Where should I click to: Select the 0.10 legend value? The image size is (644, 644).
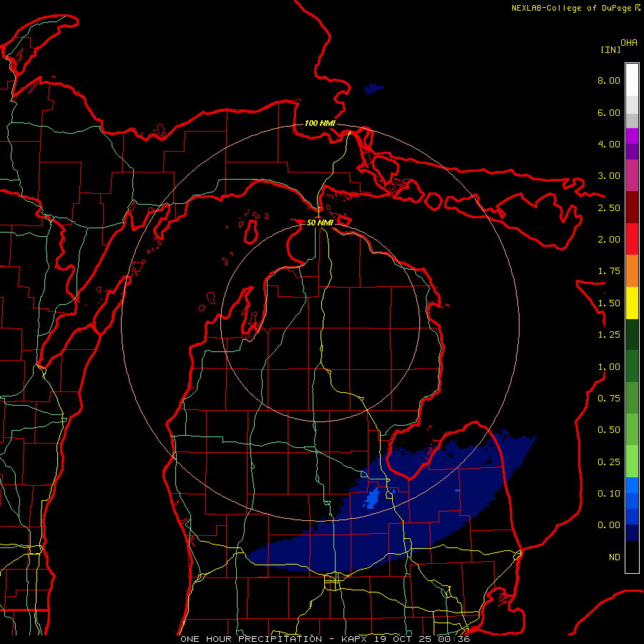pos(609,494)
